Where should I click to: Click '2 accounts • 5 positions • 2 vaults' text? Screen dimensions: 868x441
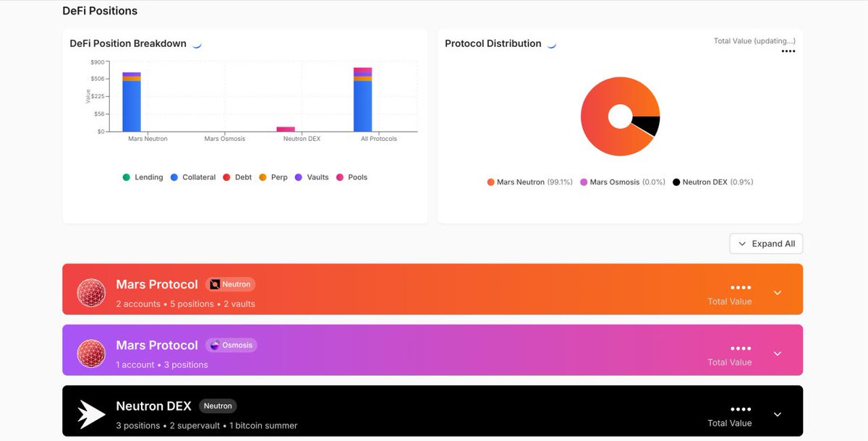(x=185, y=304)
